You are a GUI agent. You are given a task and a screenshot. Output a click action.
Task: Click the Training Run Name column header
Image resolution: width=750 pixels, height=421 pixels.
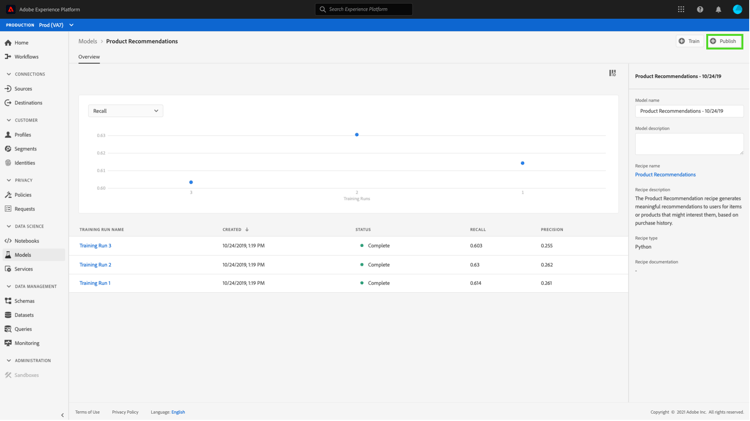pyautogui.click(x=101, y=230)
